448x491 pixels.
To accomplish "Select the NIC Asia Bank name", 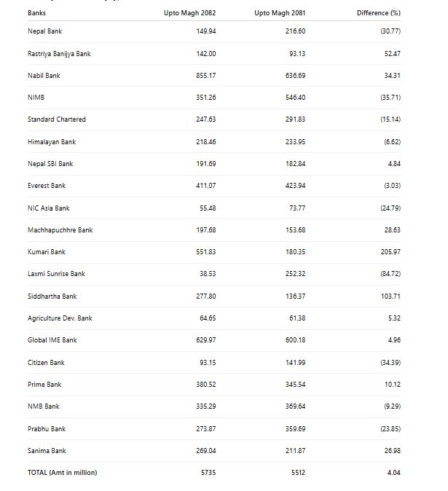I will [49, 208].
